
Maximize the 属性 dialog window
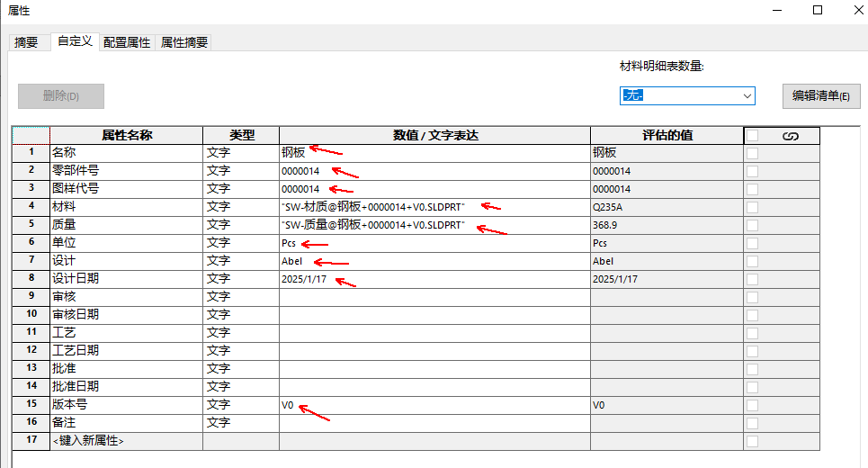click(818, 11)
